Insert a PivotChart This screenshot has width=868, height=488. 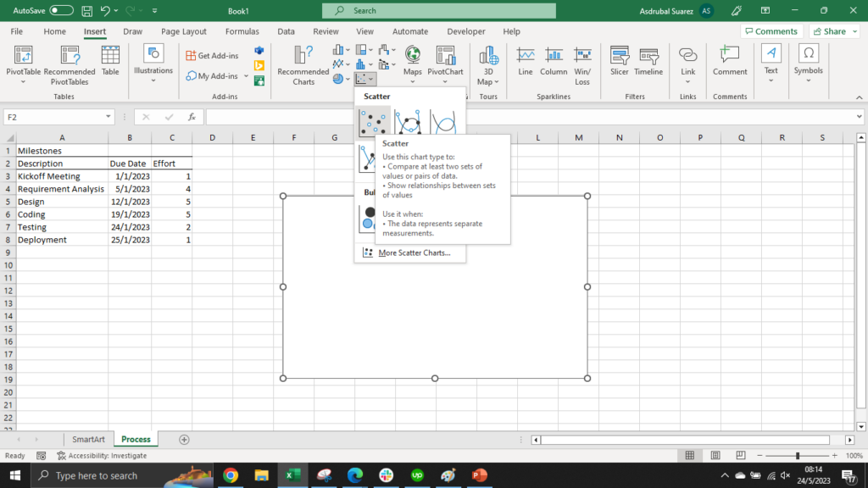tap(445, 61)
